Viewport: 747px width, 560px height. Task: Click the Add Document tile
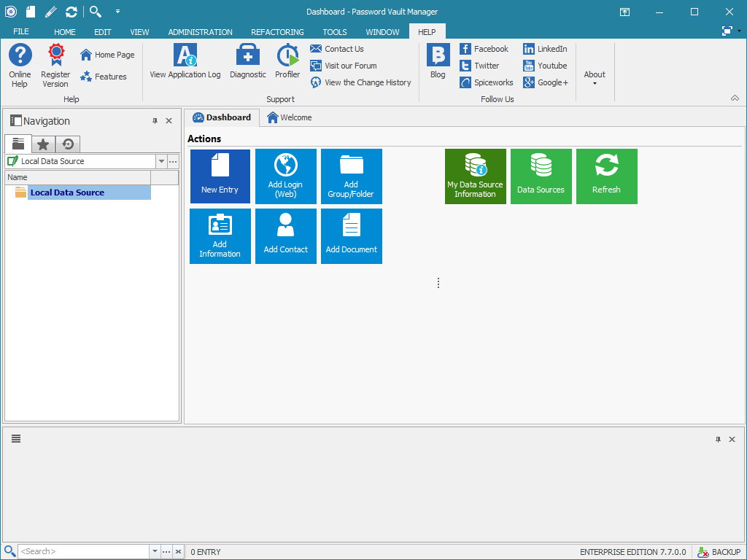coord(351,236)
